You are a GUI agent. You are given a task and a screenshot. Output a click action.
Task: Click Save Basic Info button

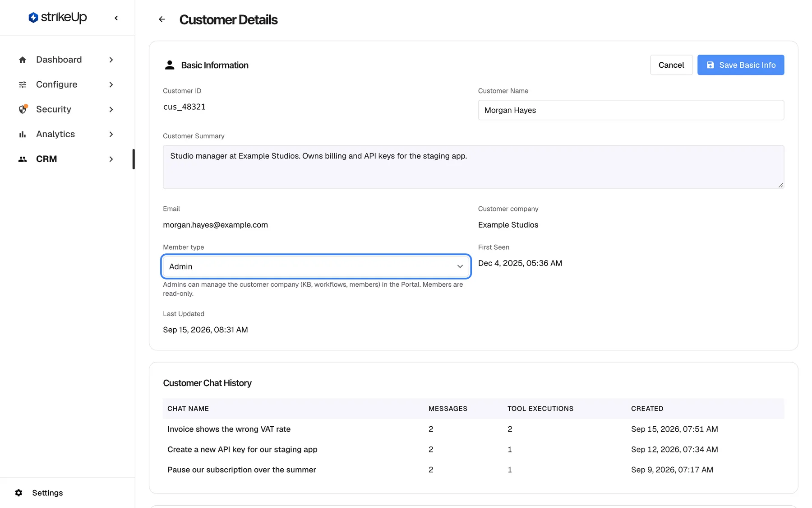click(741, 65)
